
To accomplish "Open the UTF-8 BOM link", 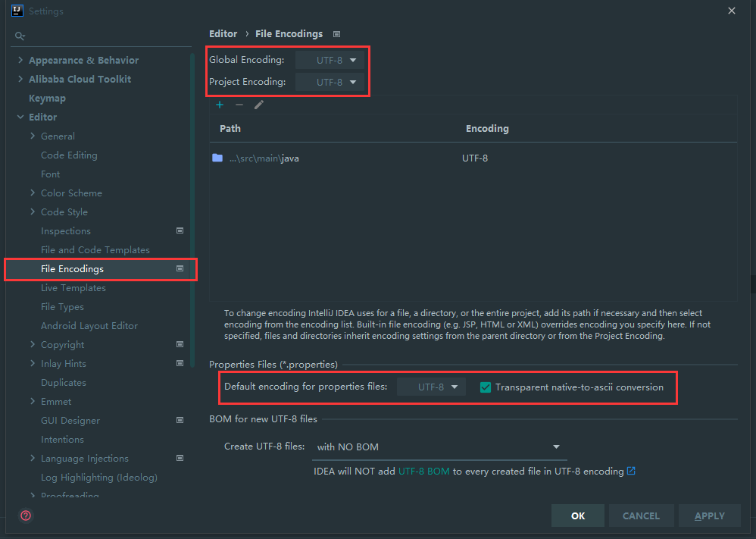I will pyautogui.click(x=423, y=471).
